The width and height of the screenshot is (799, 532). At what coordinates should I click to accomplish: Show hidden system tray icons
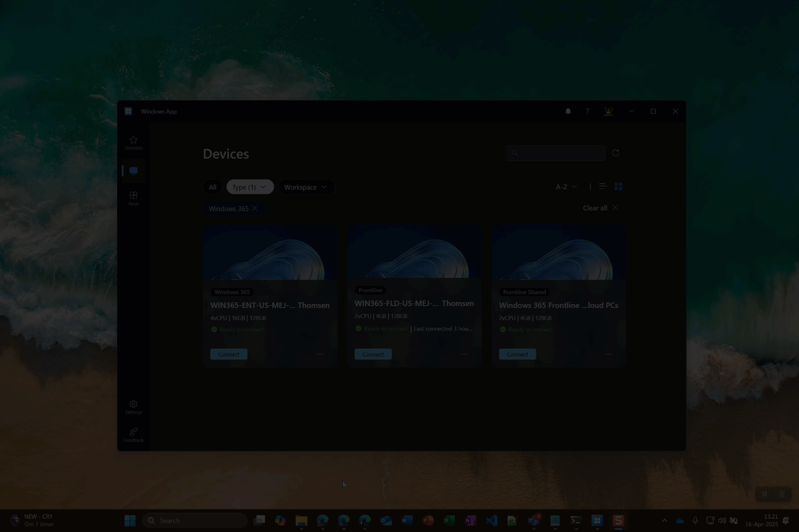pyautogui.click(x=665, y=521)
